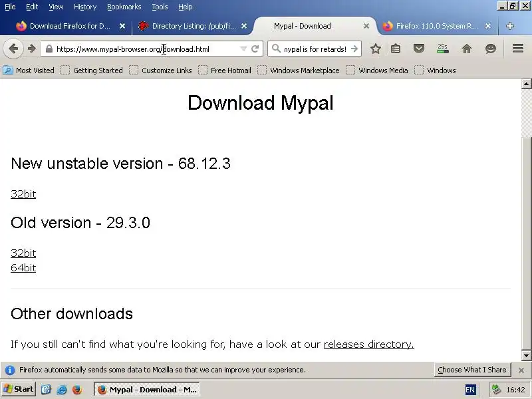Screen dimensions: 532x399
Task: Download 64bit old version
Action: click(23, 268)
